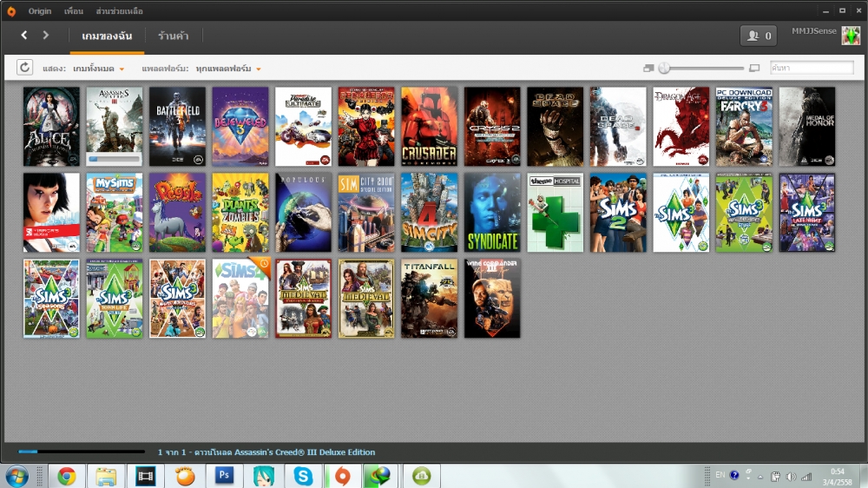Select the Red Alert 3 game tile

click(x=366, y=126)
